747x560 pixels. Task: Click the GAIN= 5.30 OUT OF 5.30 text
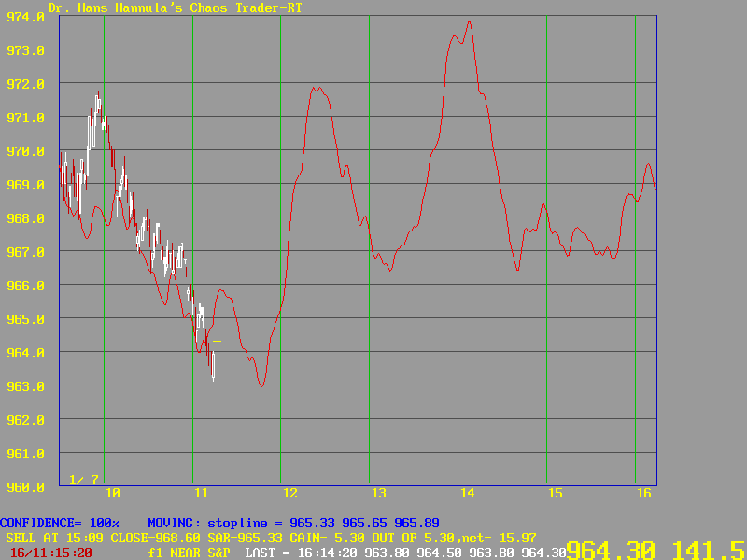[371, 539]
